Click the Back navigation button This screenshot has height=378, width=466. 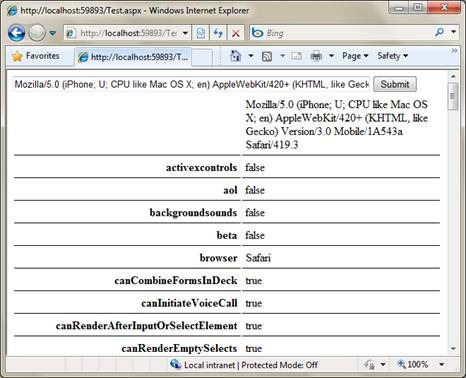[x=16, y=33]
